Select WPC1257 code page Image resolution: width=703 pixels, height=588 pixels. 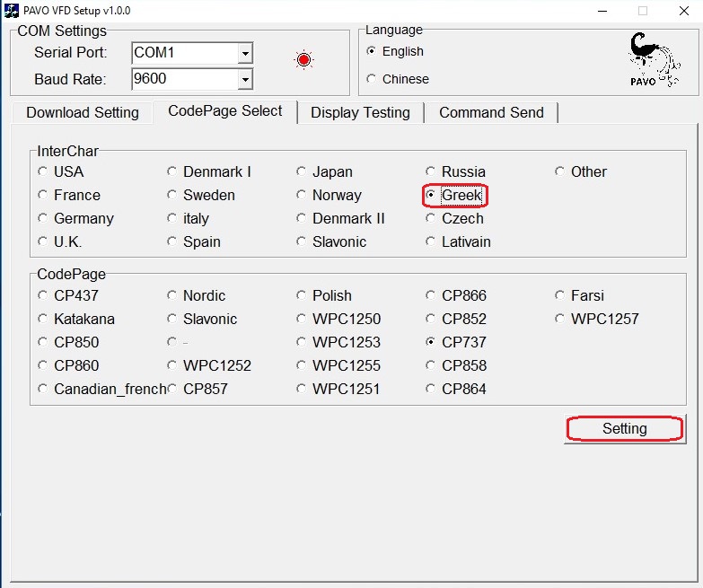click(x=597, y=319)
